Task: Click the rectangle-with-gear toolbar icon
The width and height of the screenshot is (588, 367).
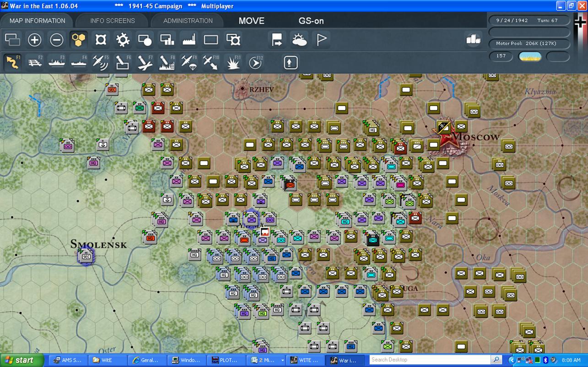Action: click(x=233, y=40)
